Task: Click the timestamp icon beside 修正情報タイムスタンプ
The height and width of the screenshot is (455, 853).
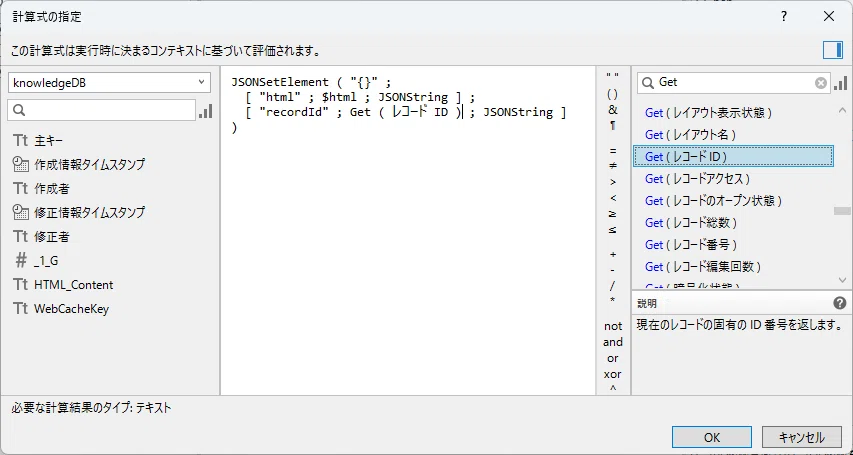Action: (20, 212)
